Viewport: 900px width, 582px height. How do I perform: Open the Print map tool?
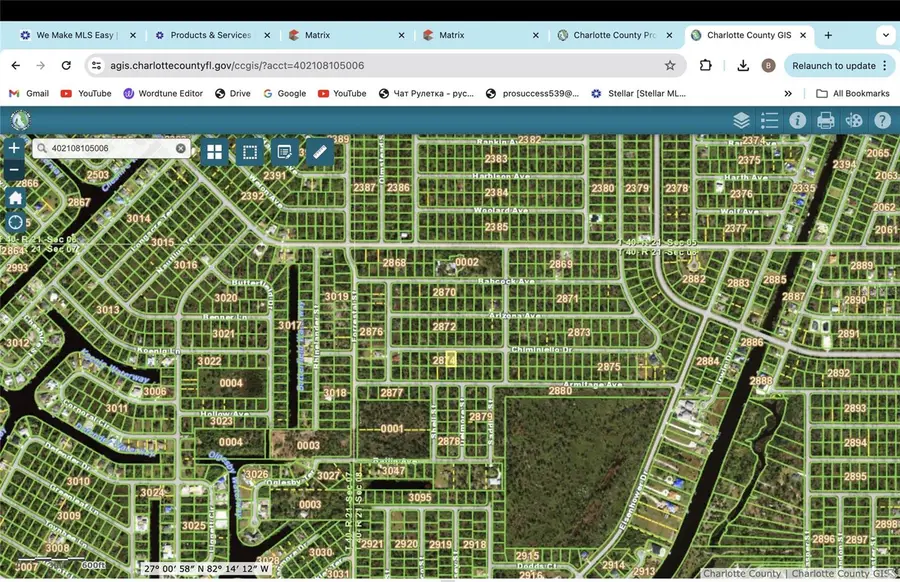(826, 120)
